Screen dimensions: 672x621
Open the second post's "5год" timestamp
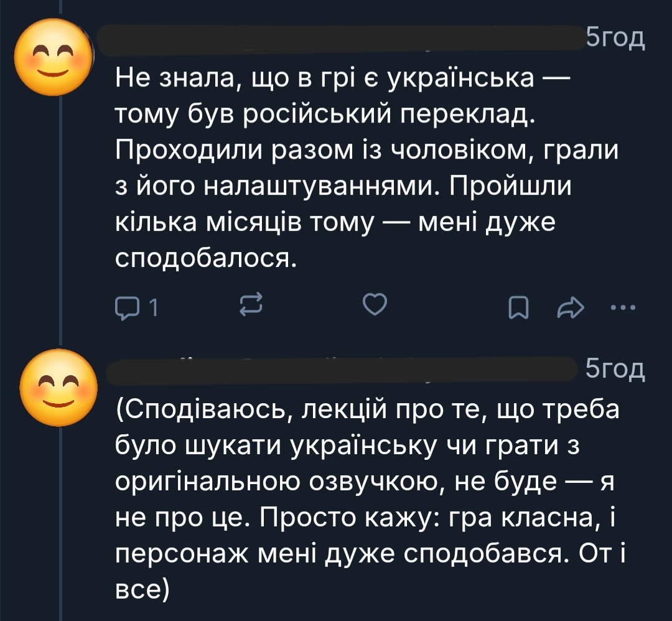pyautogui.click(x=615, y=371)
